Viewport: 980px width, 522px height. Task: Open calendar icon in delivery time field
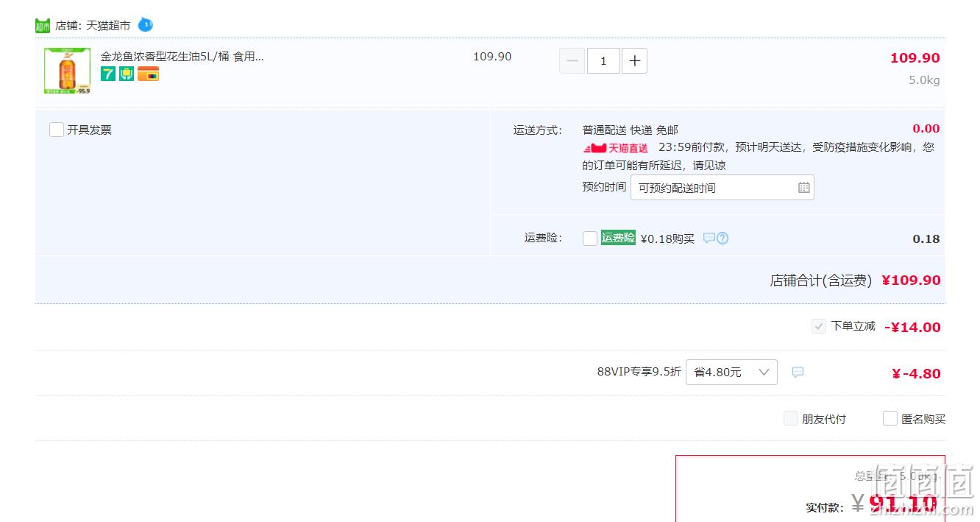pyautogui.click(x=804, y=188)
